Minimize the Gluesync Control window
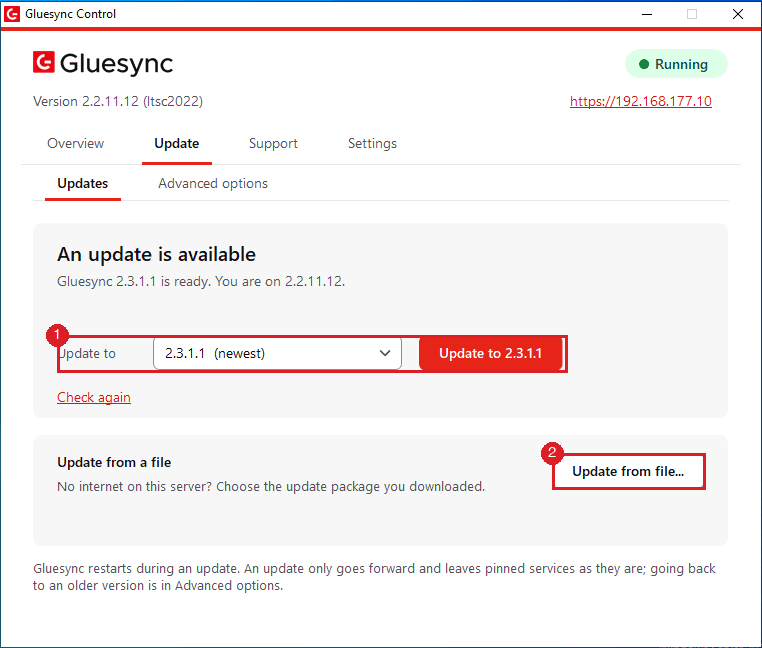762x648 pixels. [647, 14]
